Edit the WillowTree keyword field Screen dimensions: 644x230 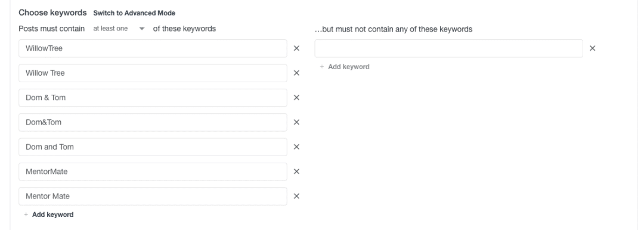tap(153, 48)
